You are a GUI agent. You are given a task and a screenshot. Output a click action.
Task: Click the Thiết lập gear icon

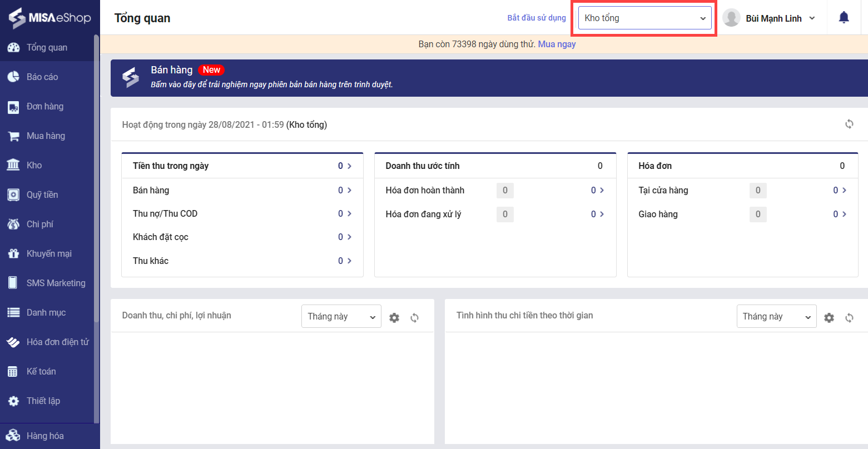(13, 401)
